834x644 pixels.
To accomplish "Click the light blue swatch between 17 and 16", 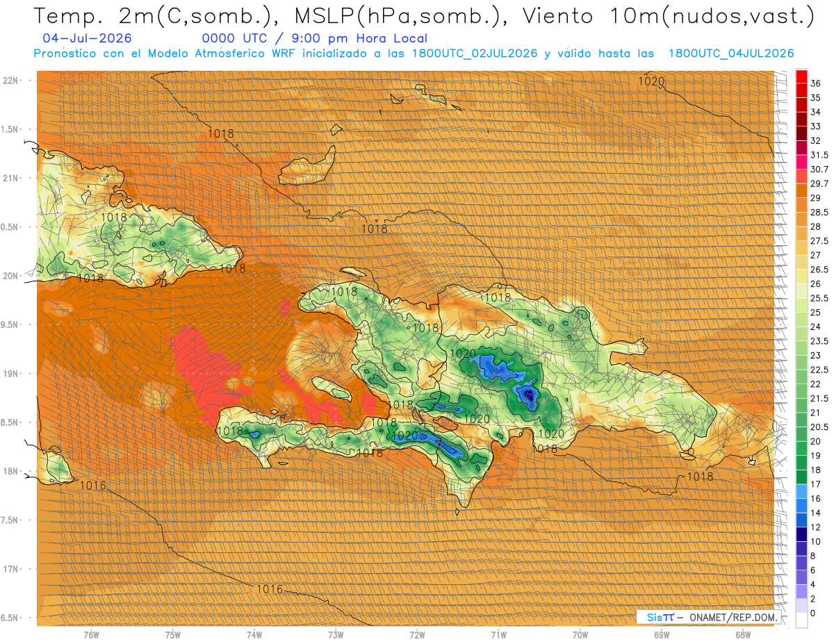I will coord(801,491).
